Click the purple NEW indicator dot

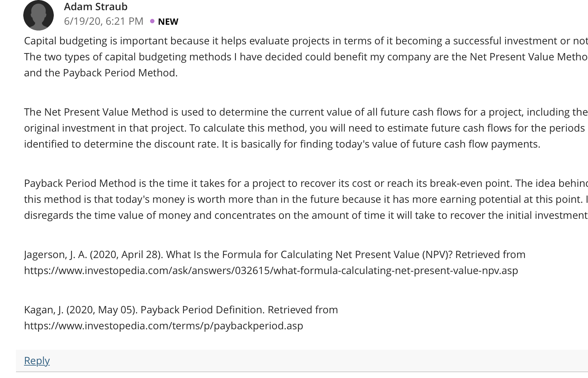[152, 21]
